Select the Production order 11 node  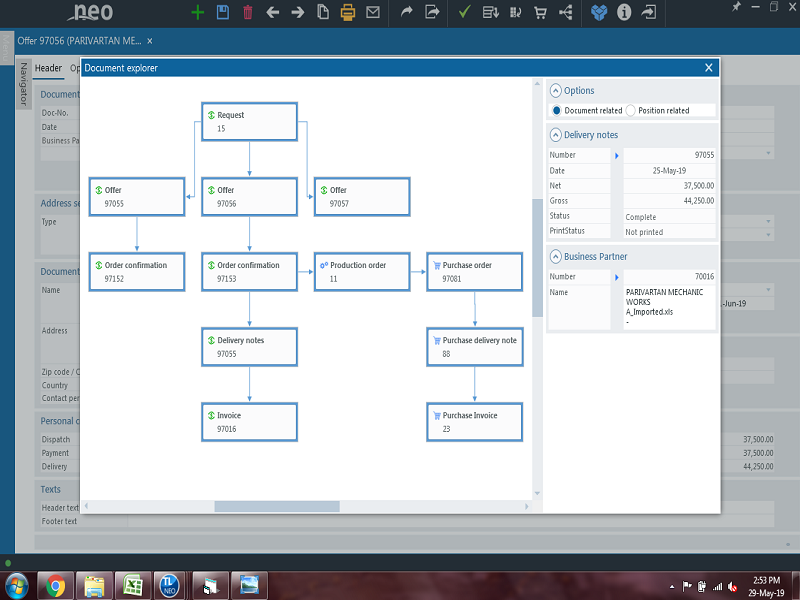pyautogui.click(x=361, y=271)
